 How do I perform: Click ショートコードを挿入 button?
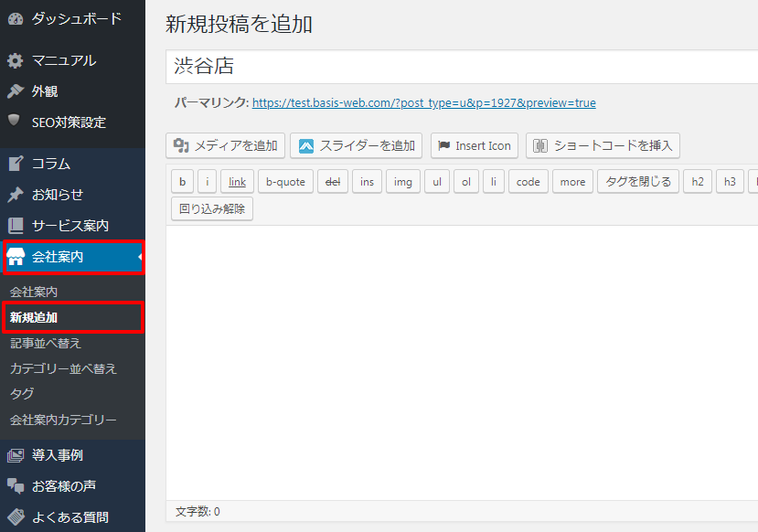[x=603, y=145]
